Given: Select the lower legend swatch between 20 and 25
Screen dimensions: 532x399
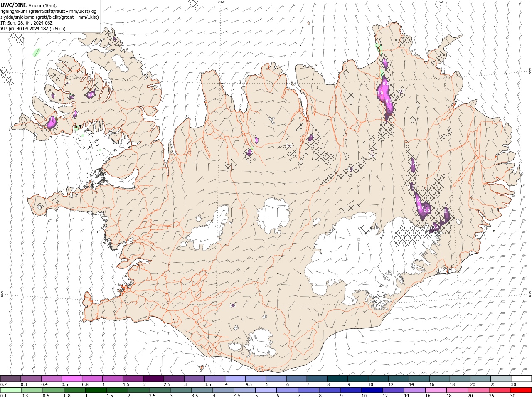Looking at the screenshot, I should coord(478,390).
